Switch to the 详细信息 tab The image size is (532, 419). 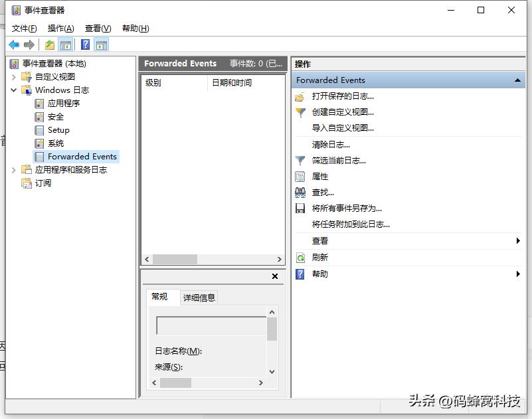[198, 297]
